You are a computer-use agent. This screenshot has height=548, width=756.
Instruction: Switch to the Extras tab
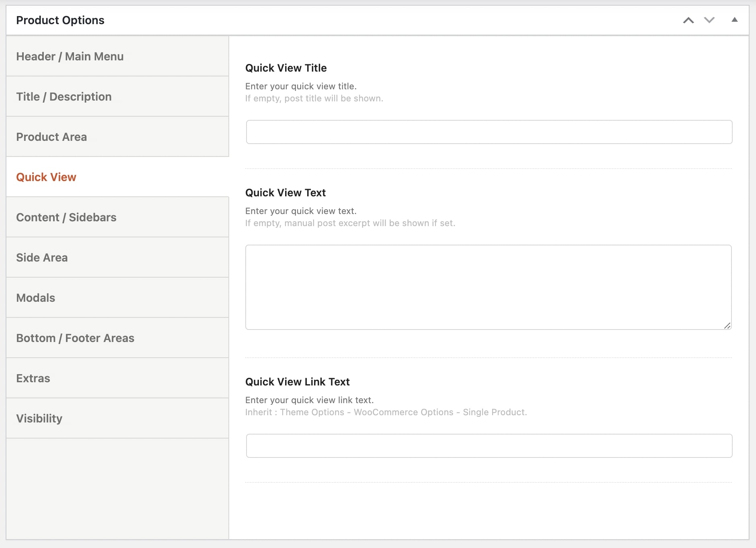pos(33,378)
